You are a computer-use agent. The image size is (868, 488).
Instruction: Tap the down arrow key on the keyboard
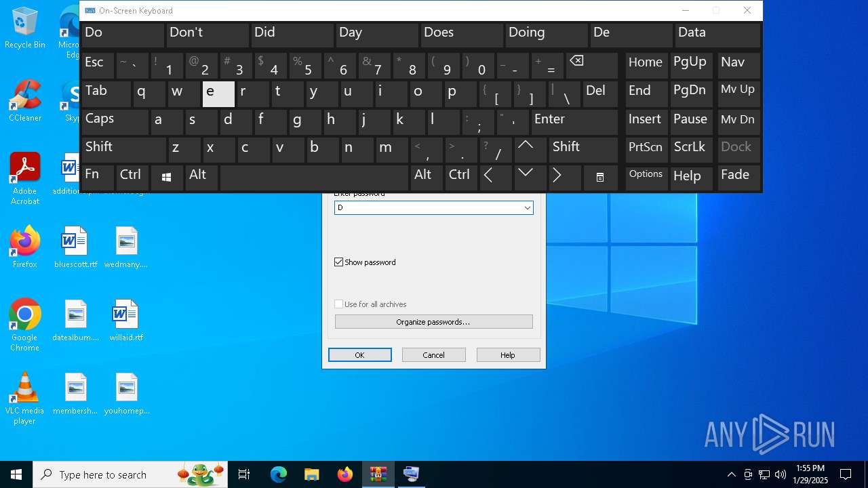[x=531, y=178]
